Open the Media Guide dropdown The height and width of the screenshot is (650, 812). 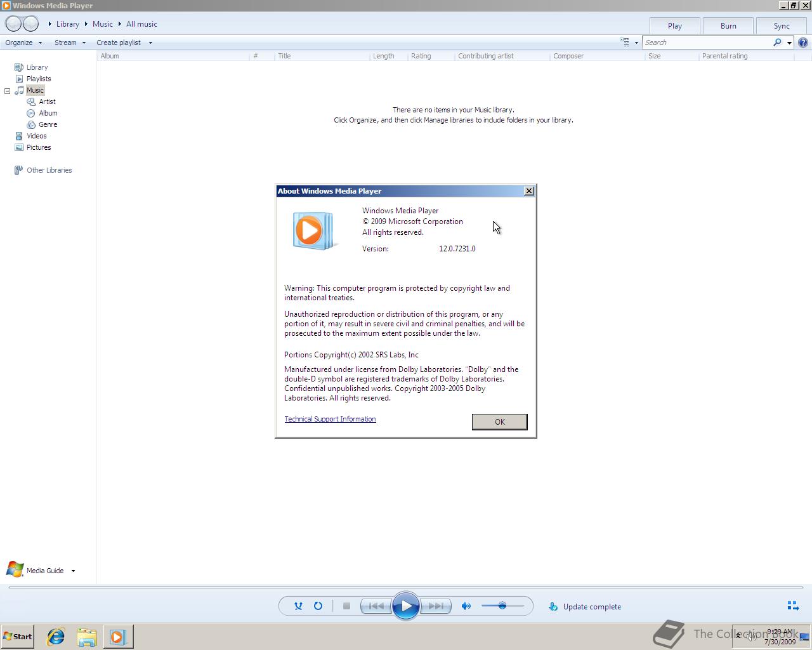pos(73,570)
